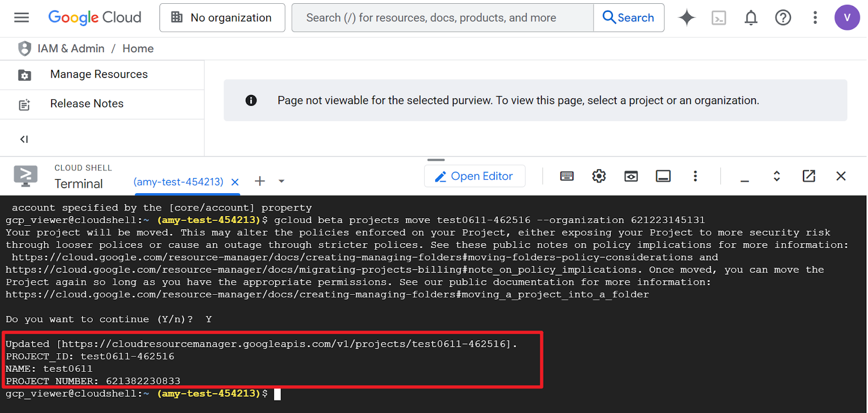This screenshot has width=868, height=413.
Task: Click the 'Do you want to continue' line
Action: click(108, 320)
